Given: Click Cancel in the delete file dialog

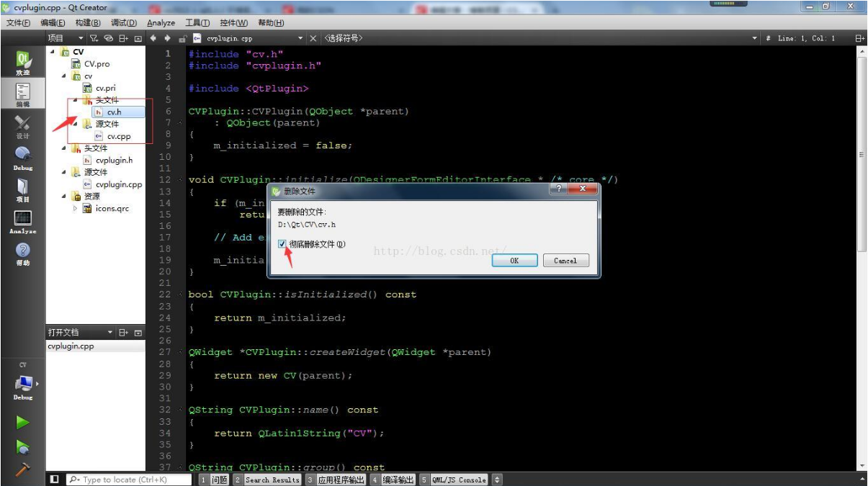Looking at the screenshot, I should point(565,261).
